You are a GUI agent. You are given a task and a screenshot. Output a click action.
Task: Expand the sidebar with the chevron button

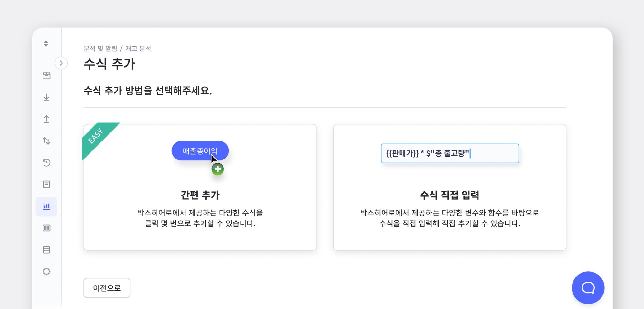tap(61, 63)
